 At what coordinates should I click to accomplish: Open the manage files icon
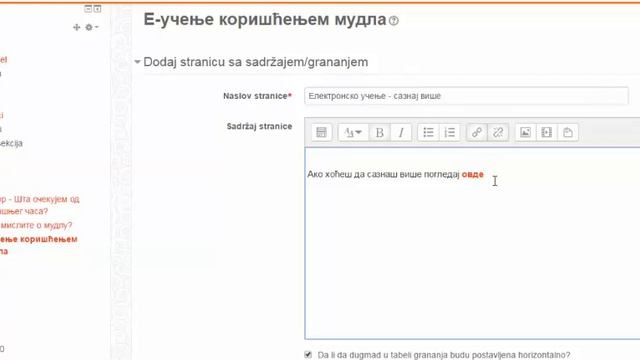point(568,133)
